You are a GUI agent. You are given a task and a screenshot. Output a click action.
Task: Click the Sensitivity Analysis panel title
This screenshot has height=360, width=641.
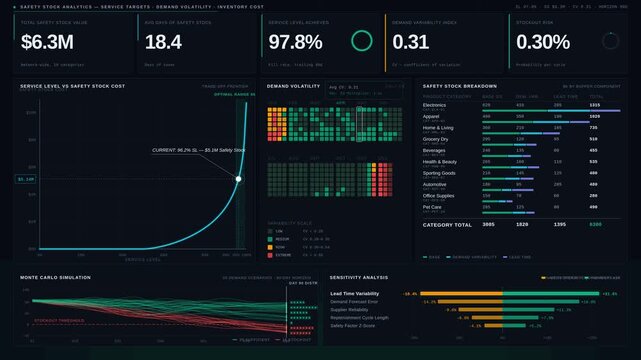click(x=359, y=277)
